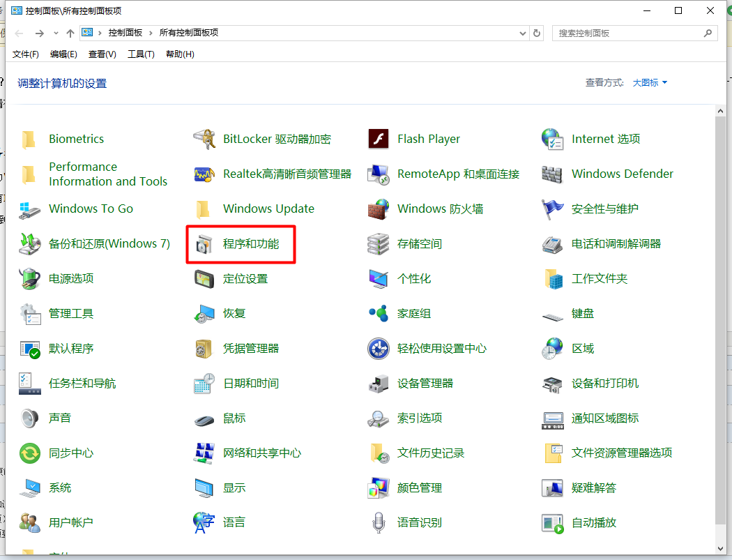
Task: Open the 编辑(E) menu
Action: (63, 54)
